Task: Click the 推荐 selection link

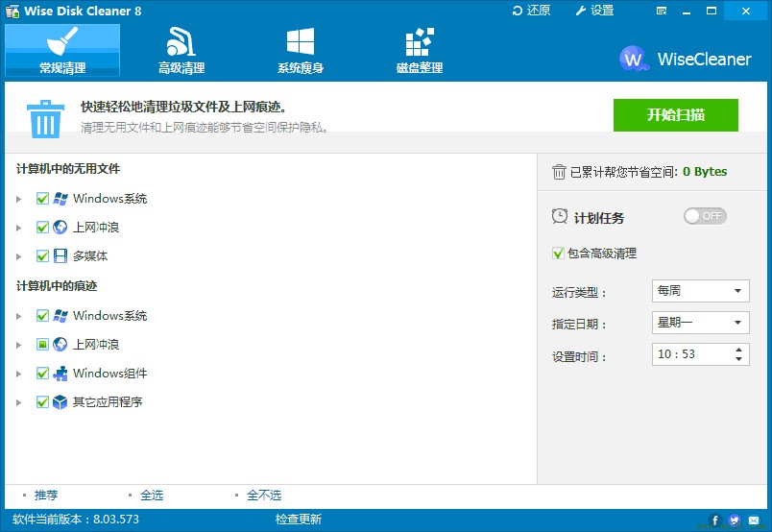Action: click(46, 496)
